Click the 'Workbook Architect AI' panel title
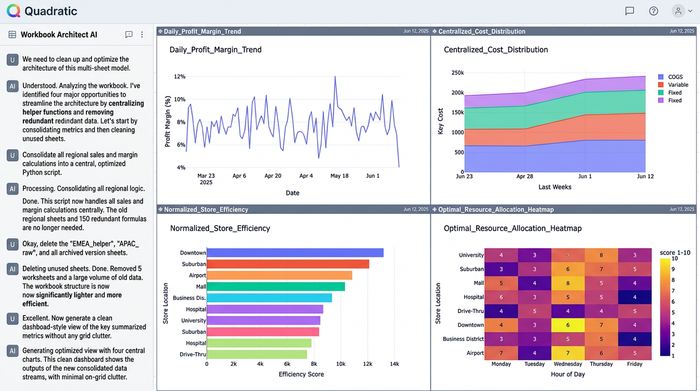This screenshot has height=391, width=700. [59, 34]
